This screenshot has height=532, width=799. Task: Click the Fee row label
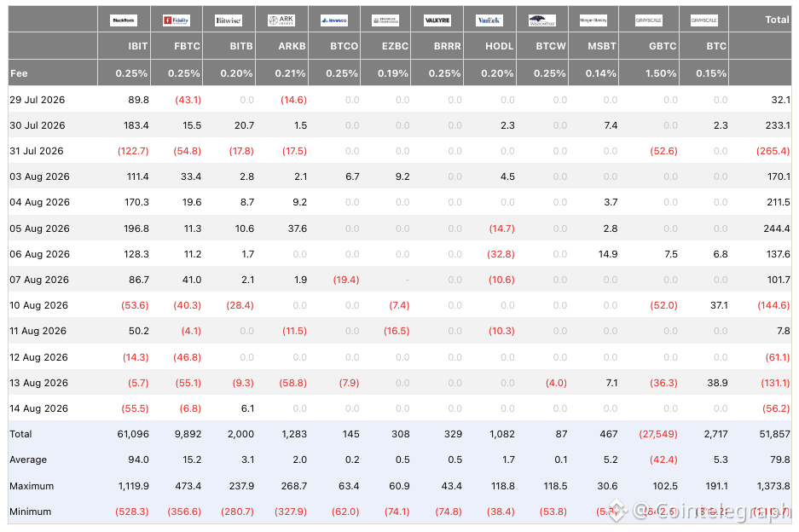[19, 73]
